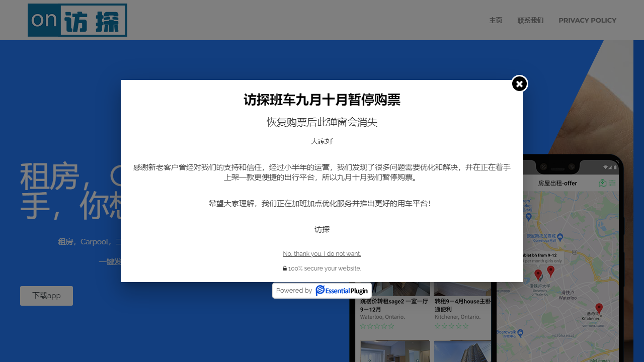Click the Essential Plugin badge
644x362 pixels.
(x=322, y=291)
